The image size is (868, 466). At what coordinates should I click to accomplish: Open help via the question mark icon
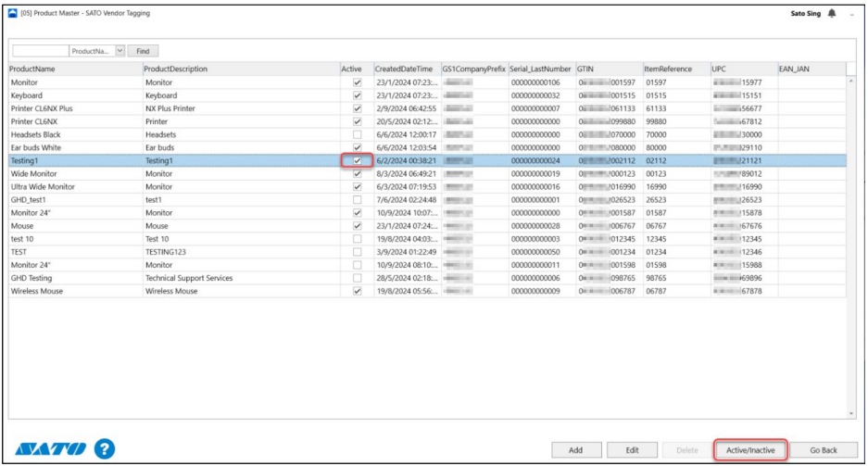pos(105,449)
